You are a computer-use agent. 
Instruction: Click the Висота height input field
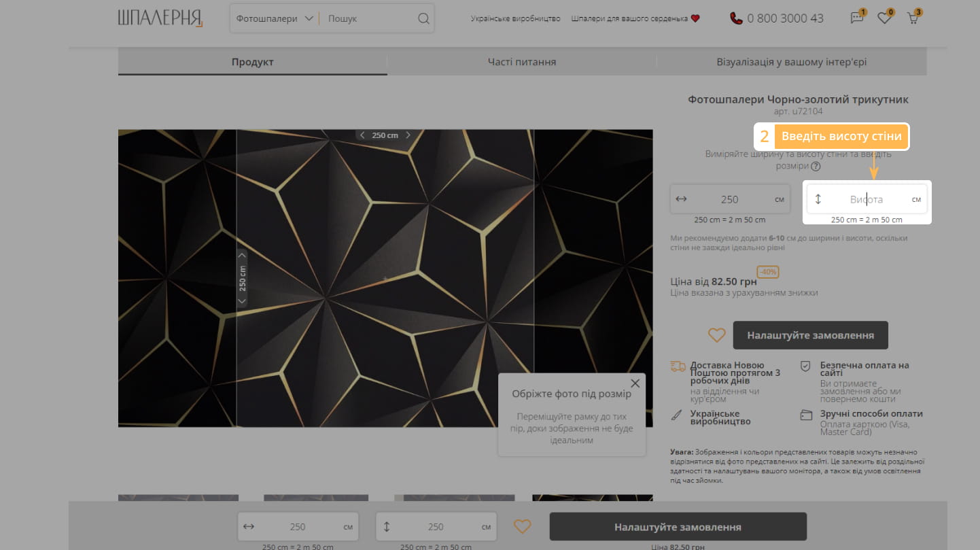pos(866,199)
